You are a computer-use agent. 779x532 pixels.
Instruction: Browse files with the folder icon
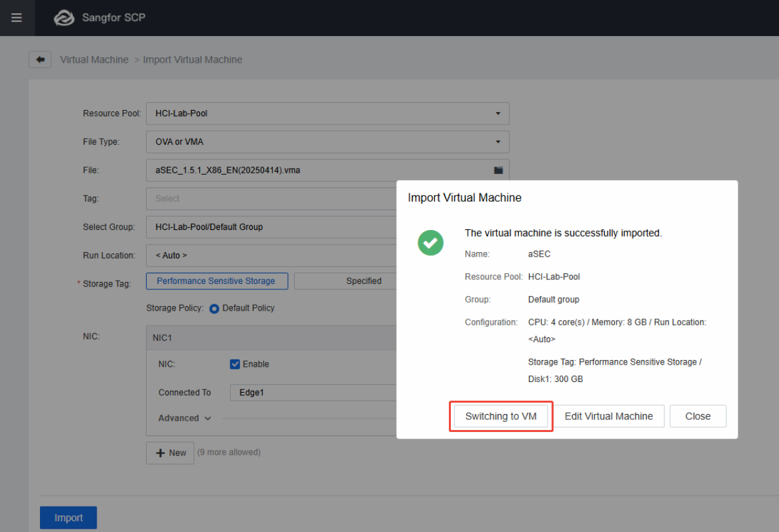(498, 171)
